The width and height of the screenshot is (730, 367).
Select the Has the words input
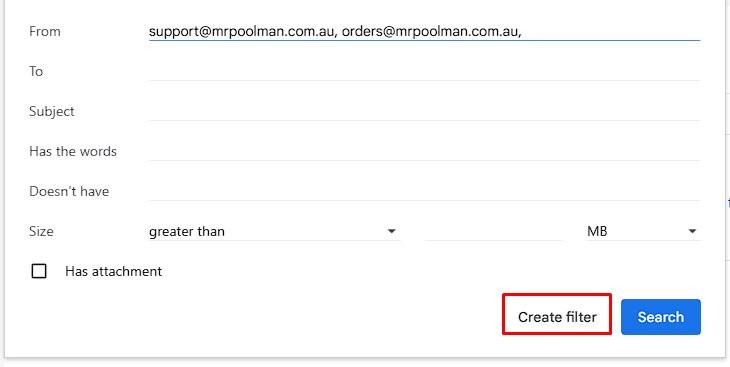point(424,151)
